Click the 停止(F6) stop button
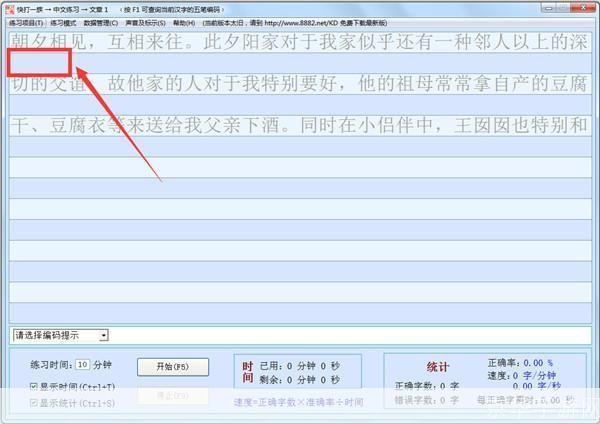 (173, 396)
